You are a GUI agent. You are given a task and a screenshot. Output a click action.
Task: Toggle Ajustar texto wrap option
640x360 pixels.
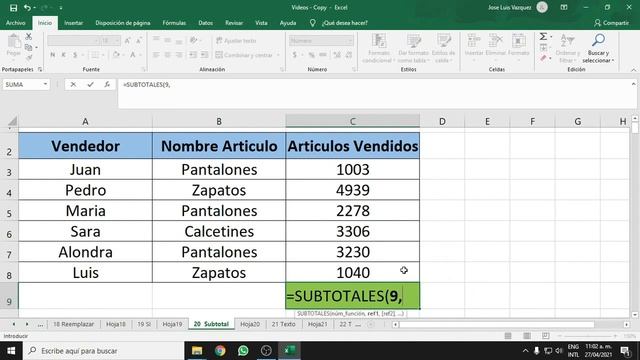[x=236, y=41]
